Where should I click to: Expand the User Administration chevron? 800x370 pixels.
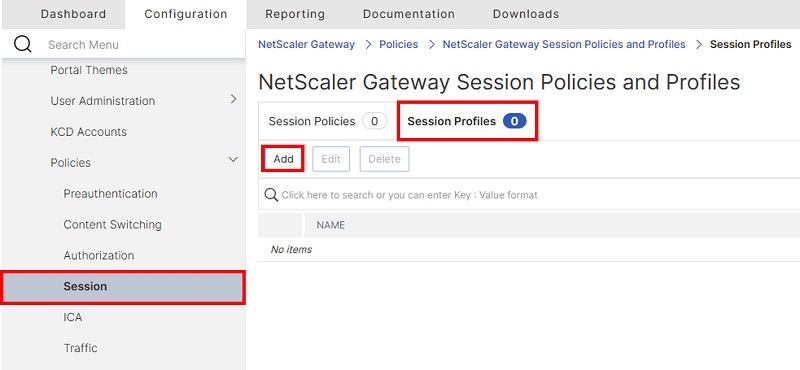click(x=233, y=99)
